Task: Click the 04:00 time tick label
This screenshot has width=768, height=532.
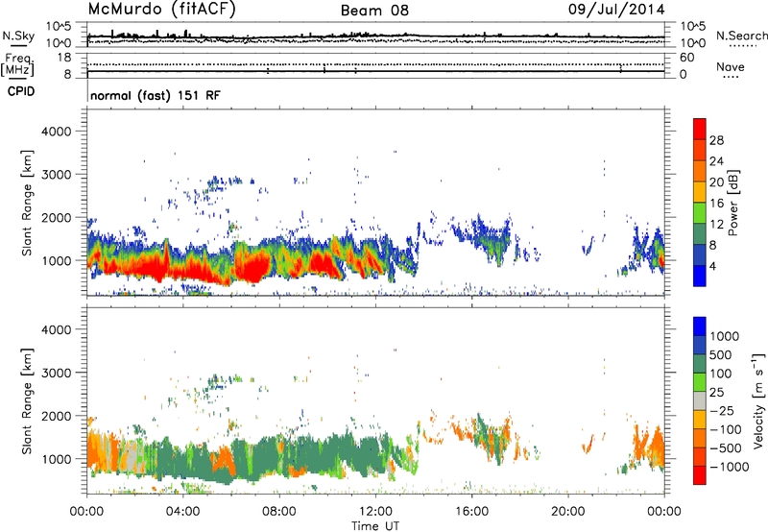Action: (182, 512)
